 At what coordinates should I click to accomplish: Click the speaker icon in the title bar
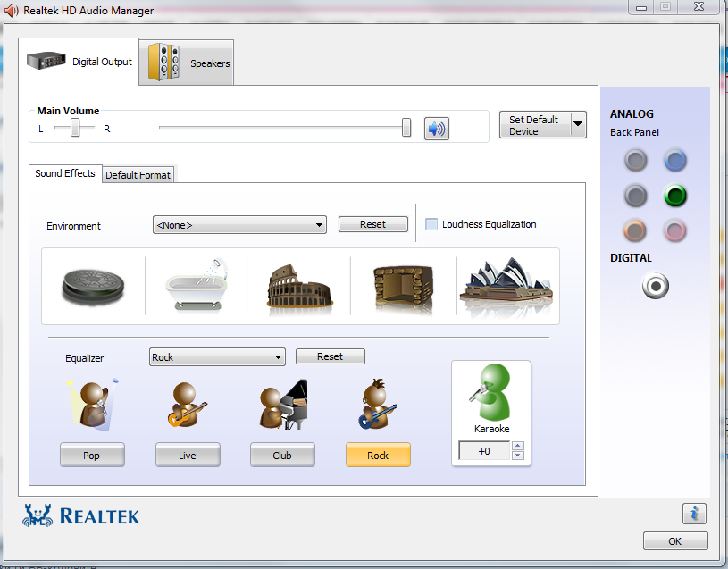tap(11, 11)
